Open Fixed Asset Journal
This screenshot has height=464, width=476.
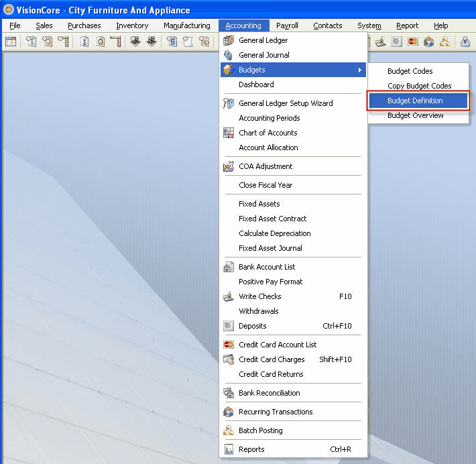click(293, 248)
